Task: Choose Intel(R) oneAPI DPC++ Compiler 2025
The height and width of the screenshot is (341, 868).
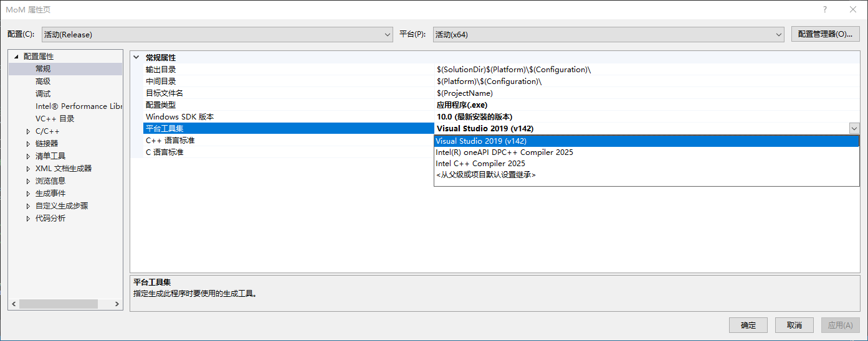Action: click(647, 152)
